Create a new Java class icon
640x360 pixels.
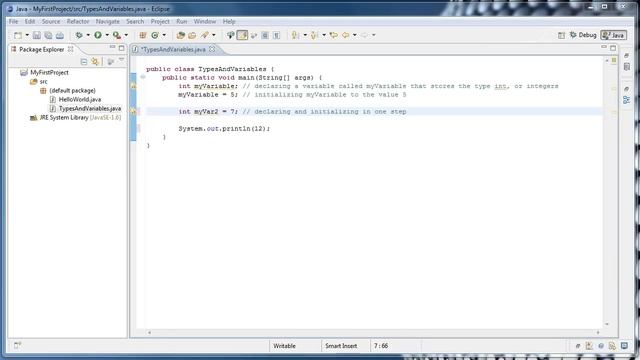click(155, 35)
